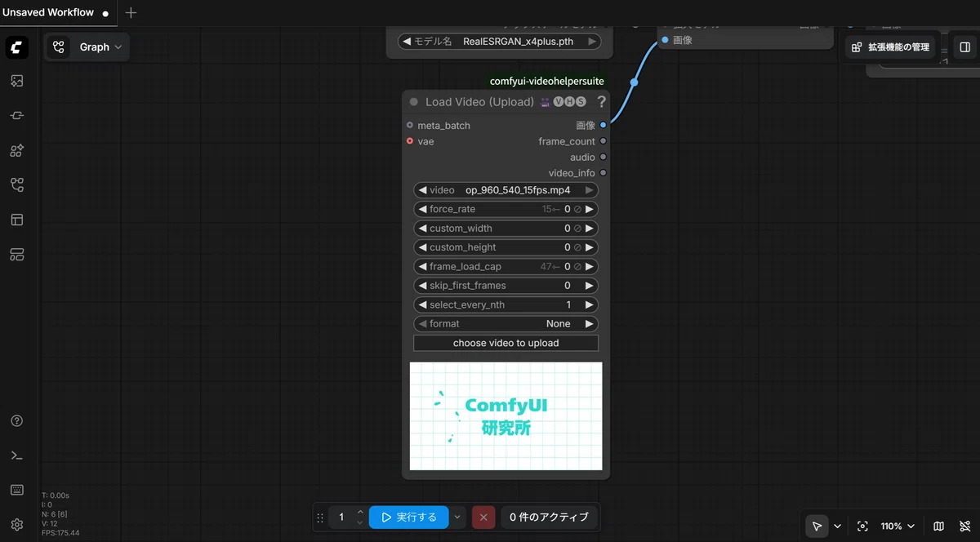Toggle the minimap display icon
Screen dimensions: 980x542
click(938, 526)
